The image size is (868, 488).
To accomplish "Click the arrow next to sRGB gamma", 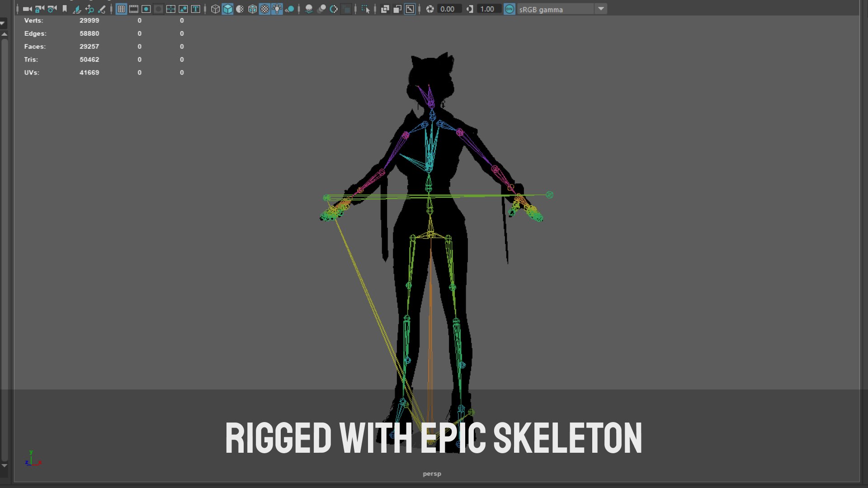I will click(x=601, y=9).
